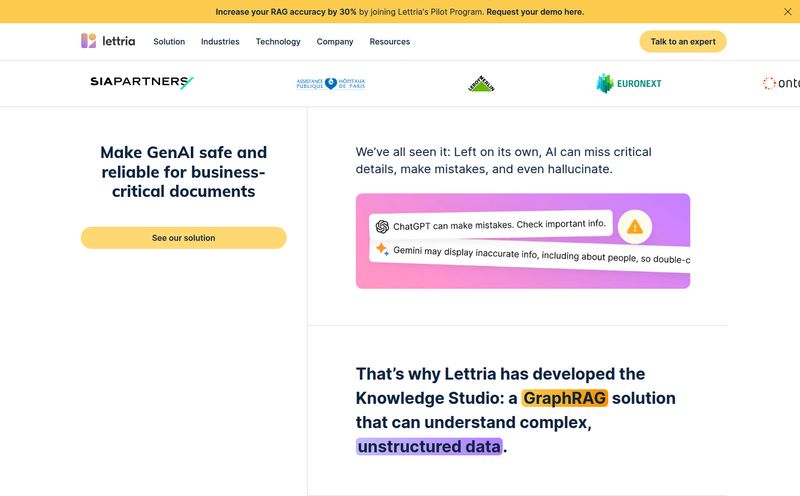Click the orange warning triangle icon

pyautogui.click(x=635, y=227)
